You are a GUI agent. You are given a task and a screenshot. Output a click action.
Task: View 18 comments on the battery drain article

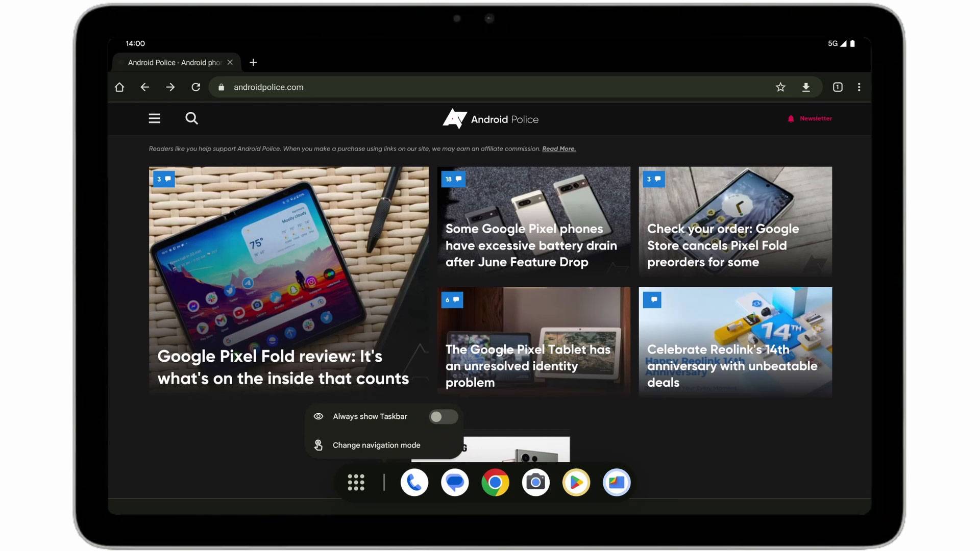click(x=453, y=179)
